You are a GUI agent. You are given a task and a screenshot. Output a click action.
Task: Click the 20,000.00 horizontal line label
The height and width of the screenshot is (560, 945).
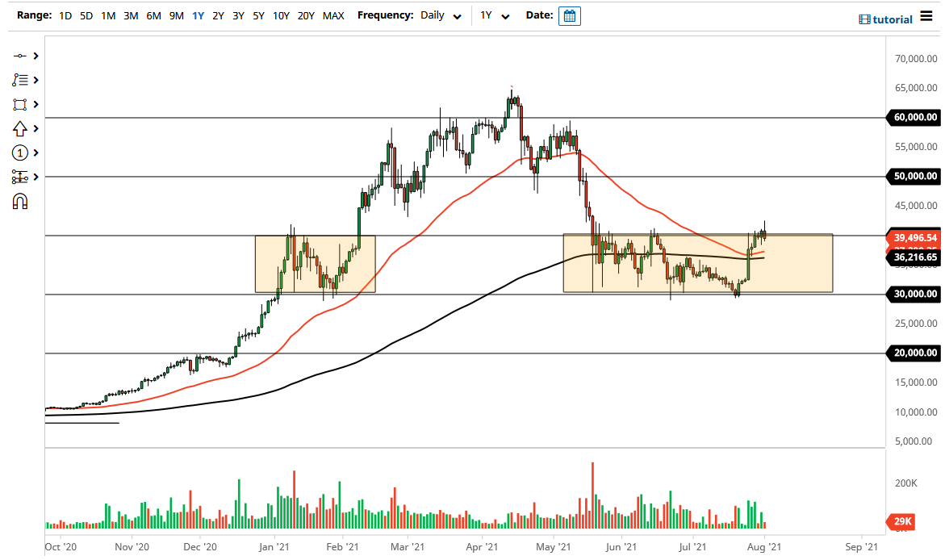click(x=913, y=353)
